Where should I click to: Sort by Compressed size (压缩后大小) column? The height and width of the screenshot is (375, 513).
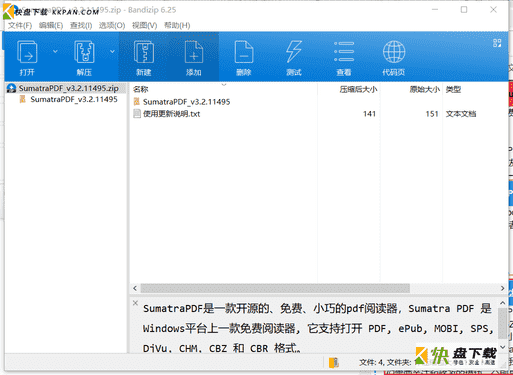pos(358,89)
